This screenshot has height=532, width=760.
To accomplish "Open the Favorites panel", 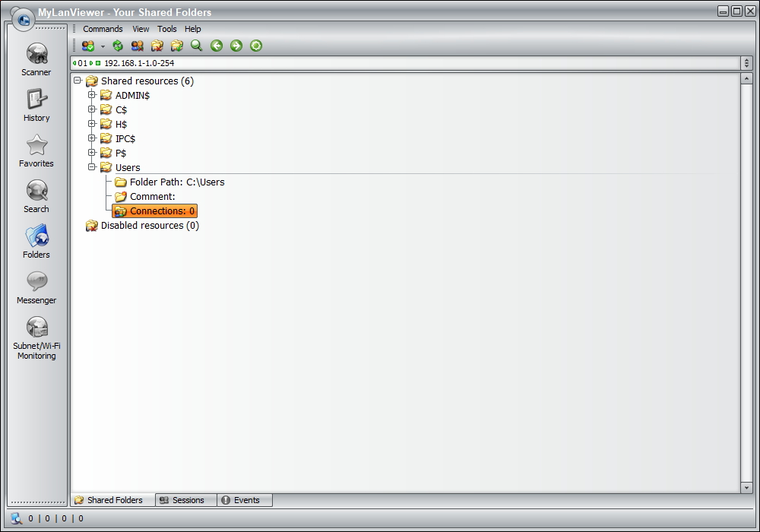I will 36,150.
